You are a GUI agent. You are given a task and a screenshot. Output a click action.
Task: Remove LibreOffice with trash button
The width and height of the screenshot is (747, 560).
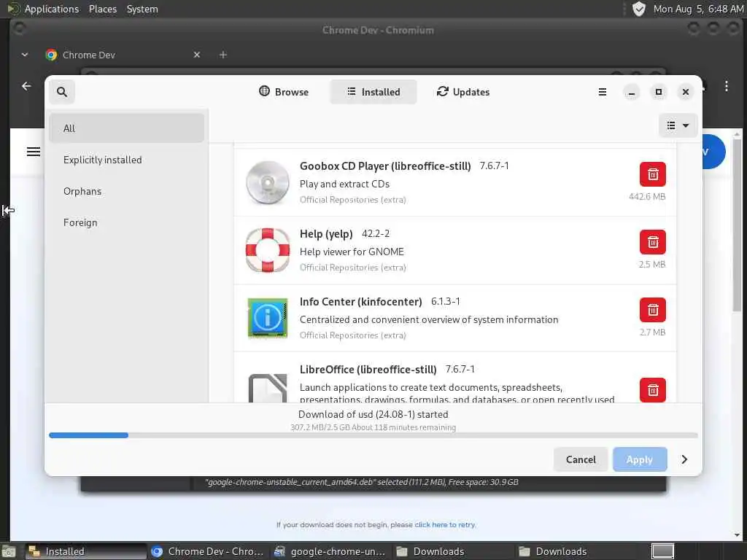click(653, 390)
